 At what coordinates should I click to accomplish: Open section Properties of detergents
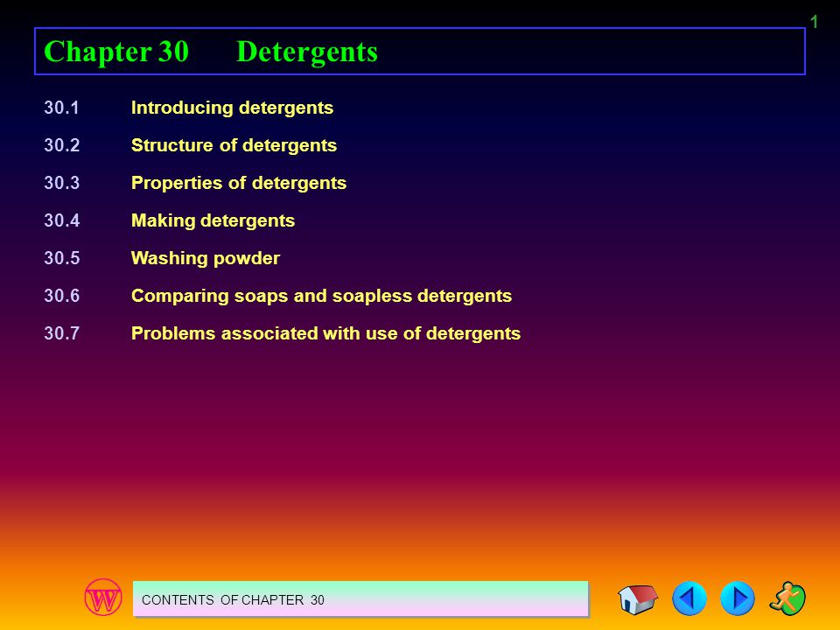pyautogui.click(x=239, y=183)
